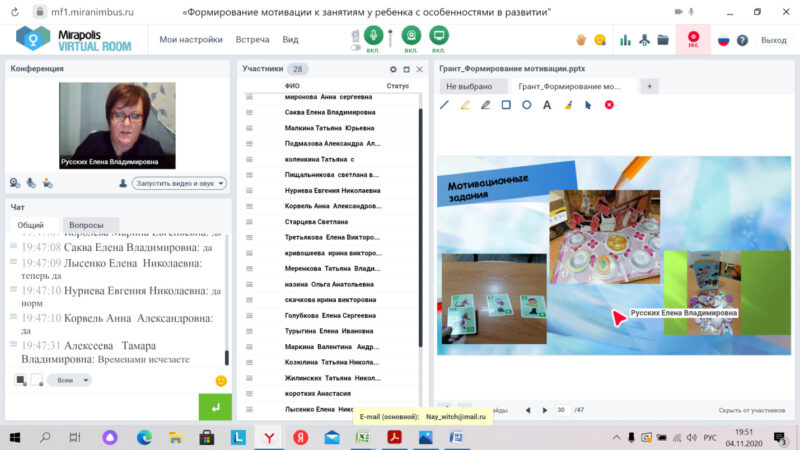Maximize the Участники panel
The width and height of the screenshot is (800, 450).
coord(406,69)
